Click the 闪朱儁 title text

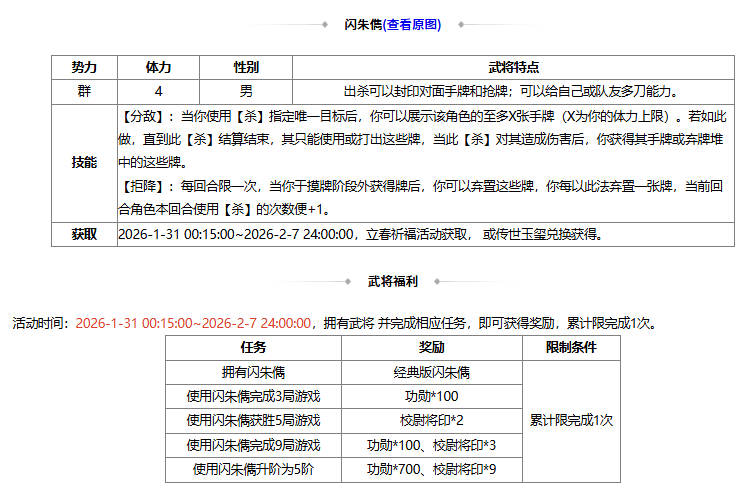(363, 25)
